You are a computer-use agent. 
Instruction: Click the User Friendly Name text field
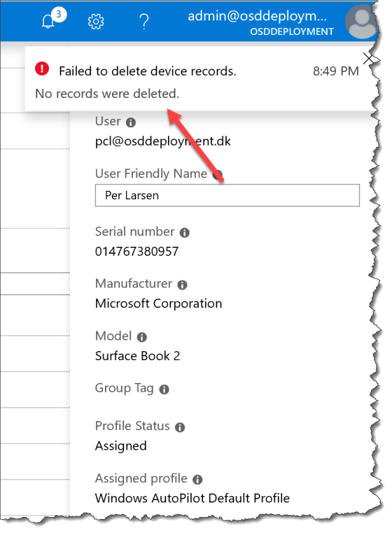tap(227, 196)
